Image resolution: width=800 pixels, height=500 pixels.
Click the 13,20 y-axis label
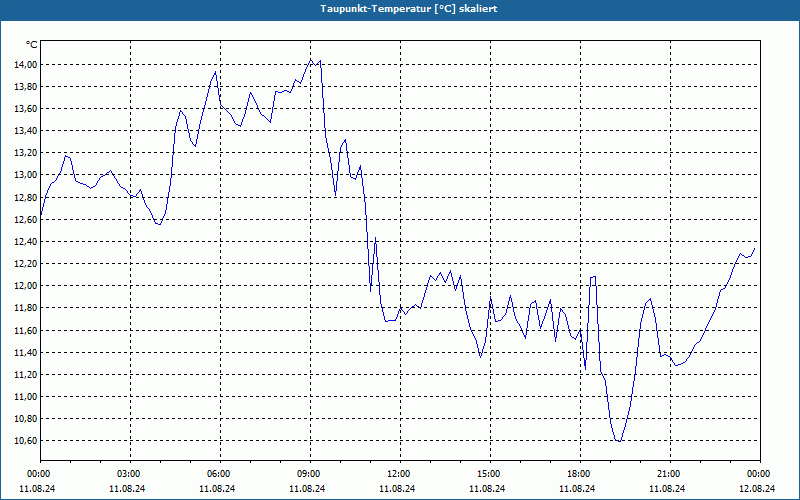click(28, 153)
